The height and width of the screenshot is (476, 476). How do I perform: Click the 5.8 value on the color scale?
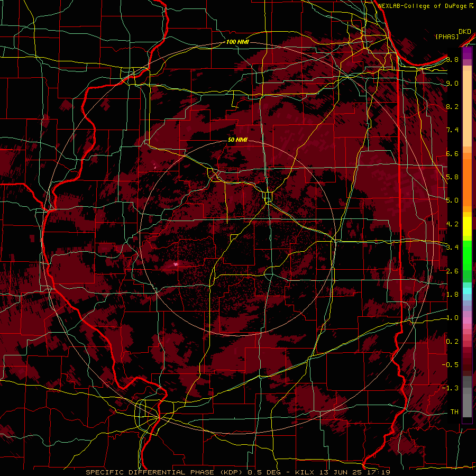click(452, 177)
